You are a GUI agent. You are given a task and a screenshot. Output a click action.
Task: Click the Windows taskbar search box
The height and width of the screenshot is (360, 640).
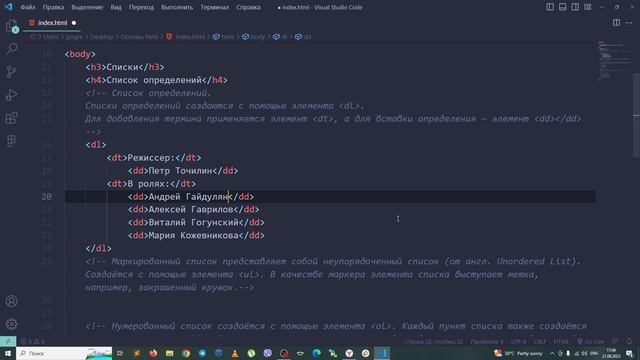click(64, 353)
